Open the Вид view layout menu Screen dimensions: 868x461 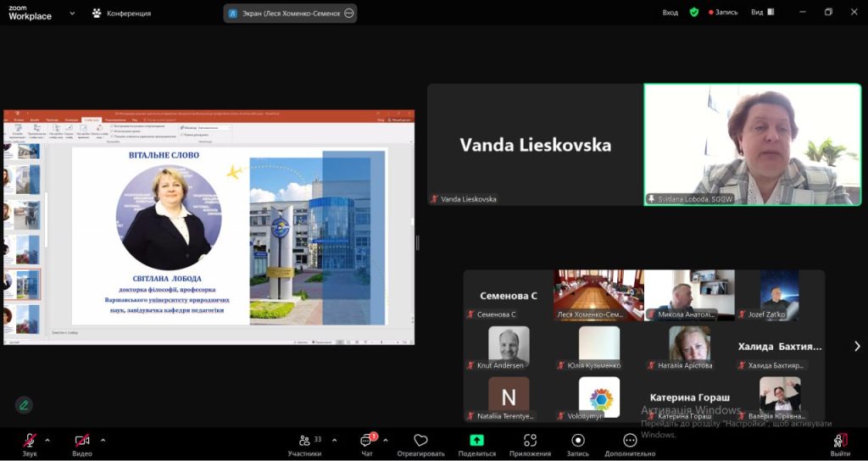pyautogui.click(x=761, y=13)
